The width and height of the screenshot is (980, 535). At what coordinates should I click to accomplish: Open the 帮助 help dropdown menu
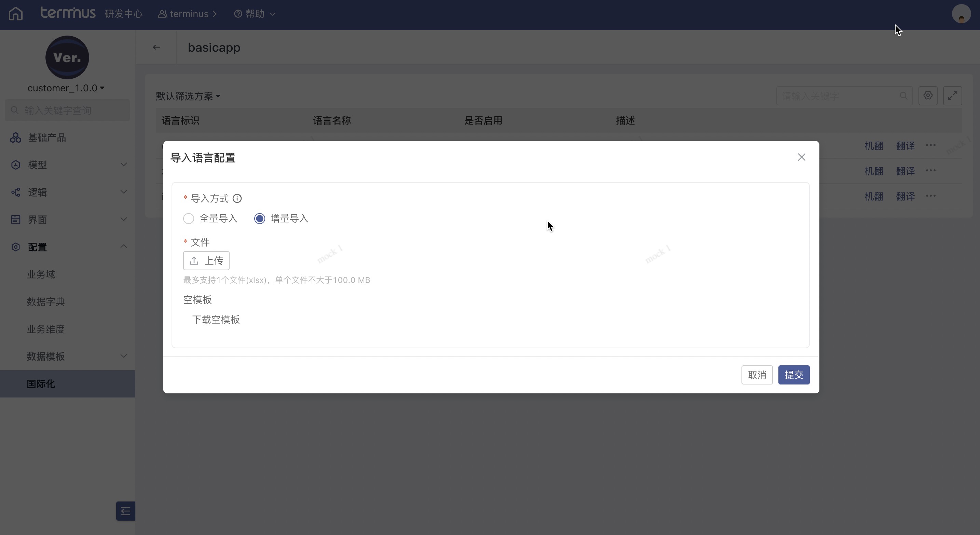[x=255, y=14]
